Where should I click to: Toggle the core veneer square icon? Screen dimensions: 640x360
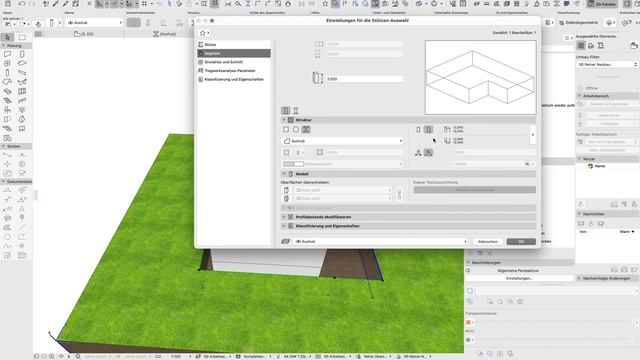point(287,152)
